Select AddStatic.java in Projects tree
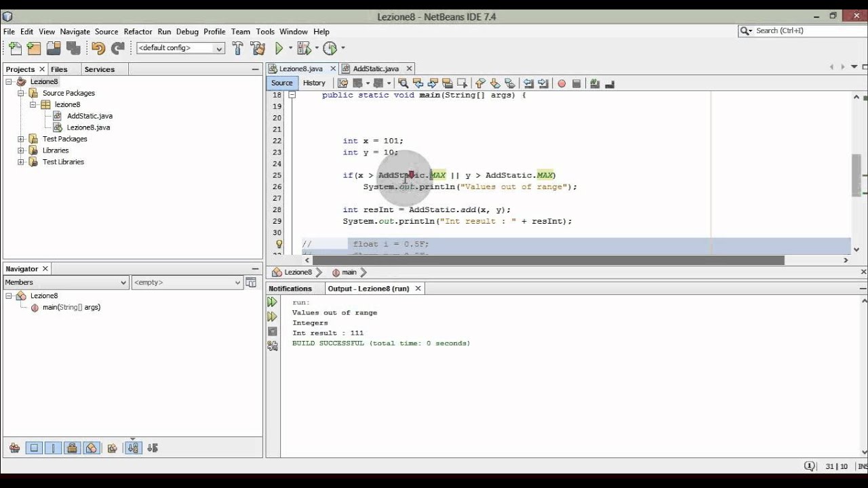This screenshot has width=868, height=488. [x=90, y=116]
